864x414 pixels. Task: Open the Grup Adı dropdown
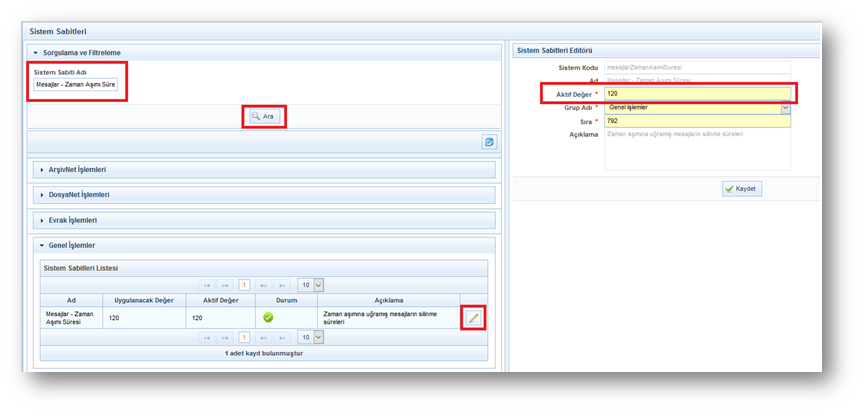785,107
